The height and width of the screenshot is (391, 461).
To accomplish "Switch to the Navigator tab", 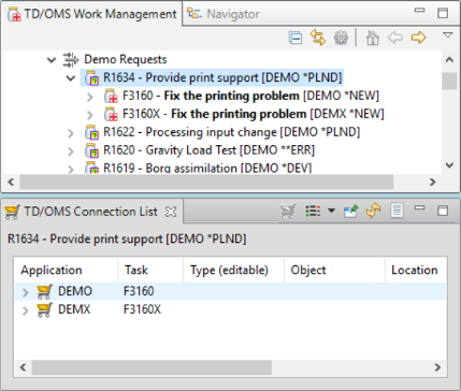I will (x=223, y=14).
